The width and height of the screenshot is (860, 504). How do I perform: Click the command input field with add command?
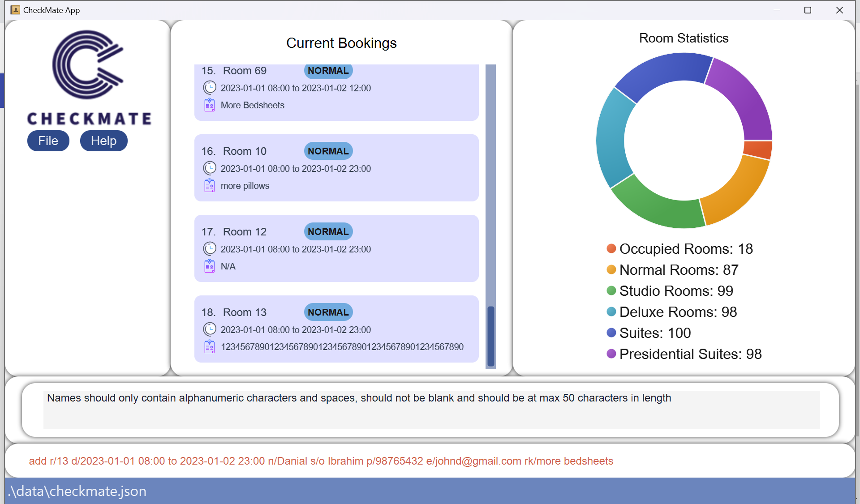click(430, 461)
